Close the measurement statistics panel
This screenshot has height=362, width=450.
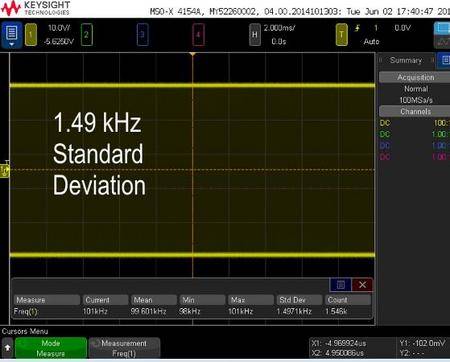click(x=362, y=285)
